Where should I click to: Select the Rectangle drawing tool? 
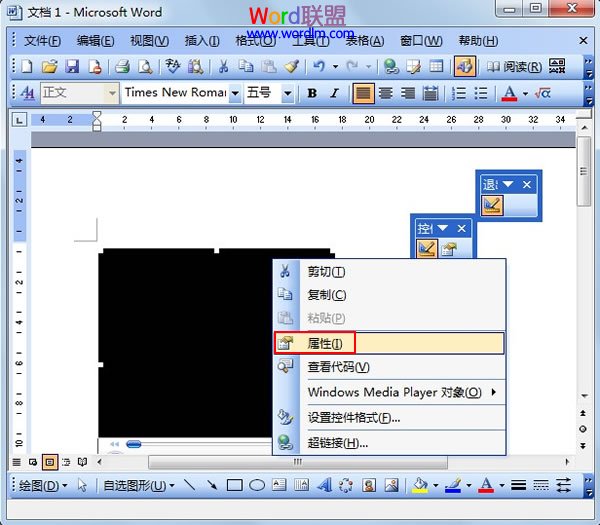(235, 485)
